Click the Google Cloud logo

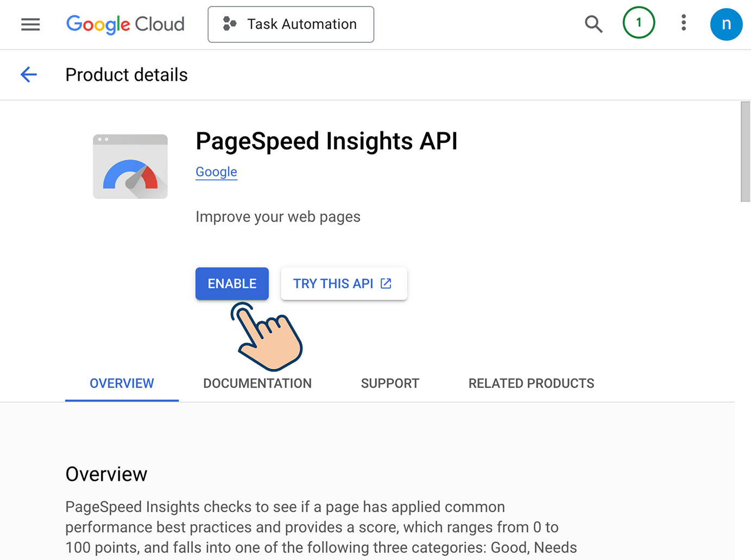coord(125,24)
